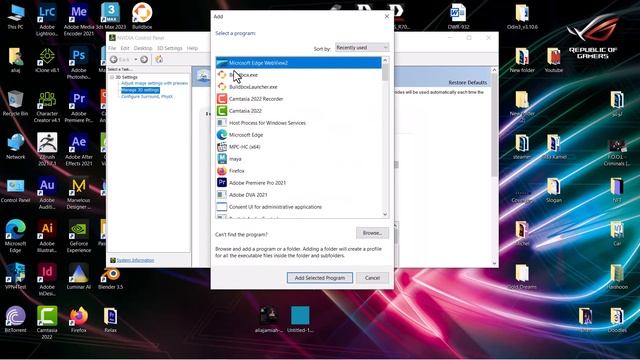Select Microsoft Edge WebView2 in program list
The width and height of the screenshot is (640, 360).
[x=298, y=63]
